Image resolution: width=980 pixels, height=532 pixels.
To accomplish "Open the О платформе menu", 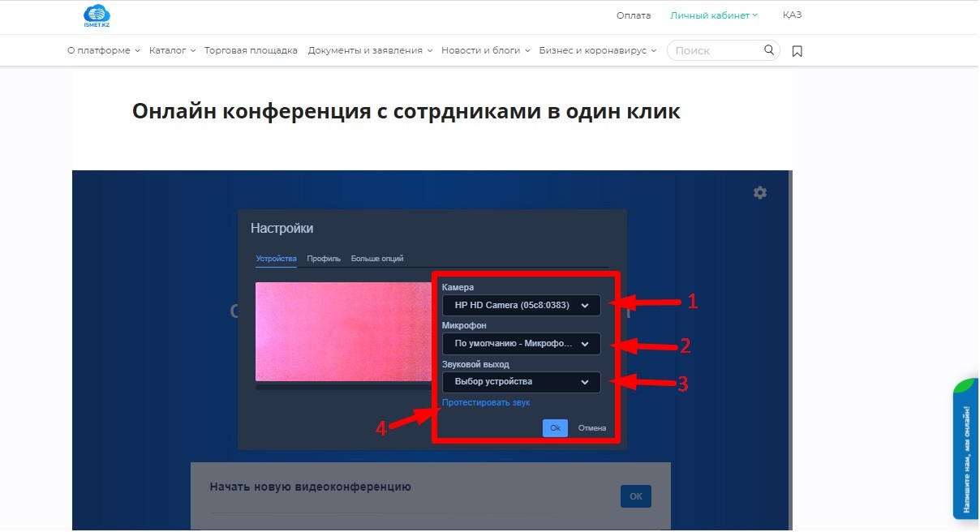I will (103, 50).
